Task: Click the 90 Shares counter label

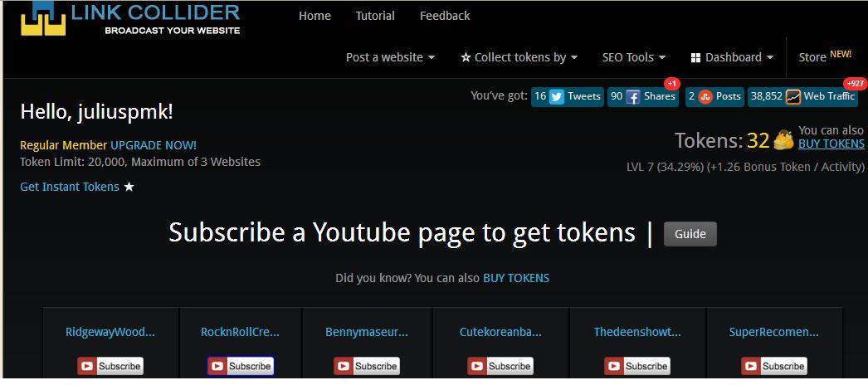Action: 642,97
